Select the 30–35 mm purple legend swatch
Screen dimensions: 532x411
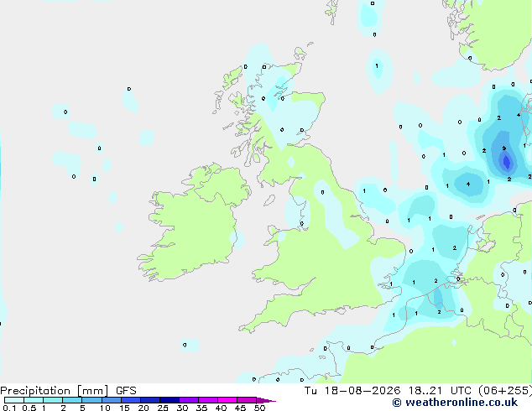[189, 400]
